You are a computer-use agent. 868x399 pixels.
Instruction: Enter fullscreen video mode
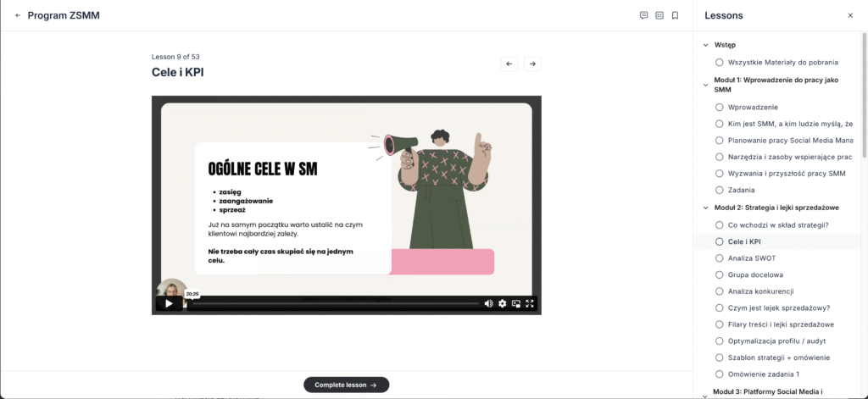click(530, 303)
